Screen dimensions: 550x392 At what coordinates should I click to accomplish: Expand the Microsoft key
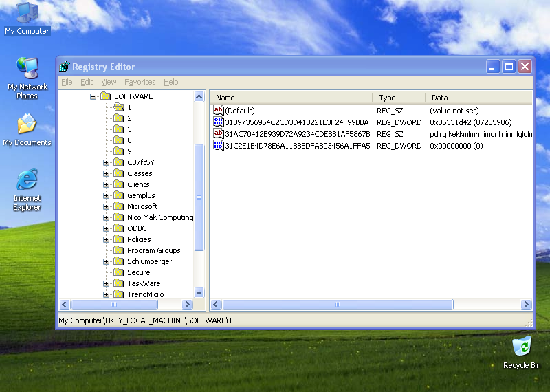pos(106,206)
